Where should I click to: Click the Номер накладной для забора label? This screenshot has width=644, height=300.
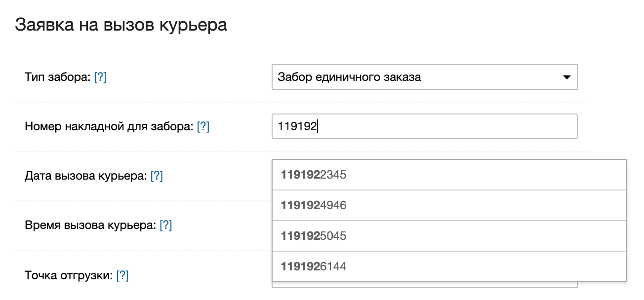109,127
